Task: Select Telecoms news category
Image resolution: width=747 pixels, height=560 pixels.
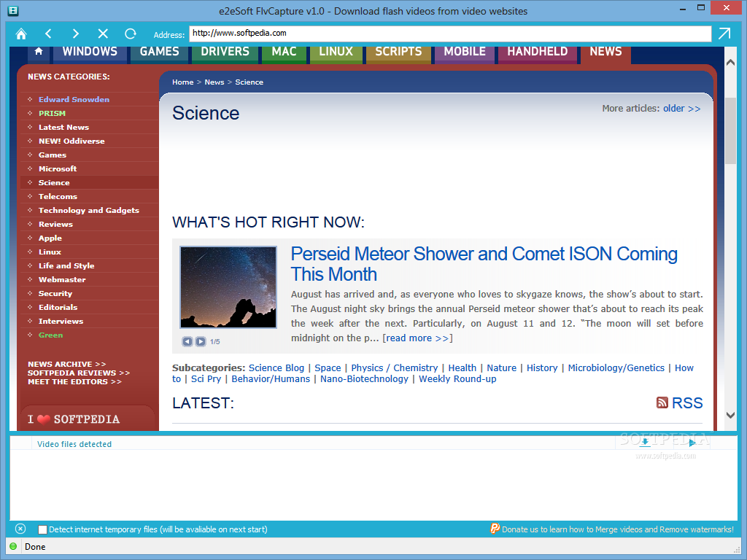Action: tap(58, 196)
